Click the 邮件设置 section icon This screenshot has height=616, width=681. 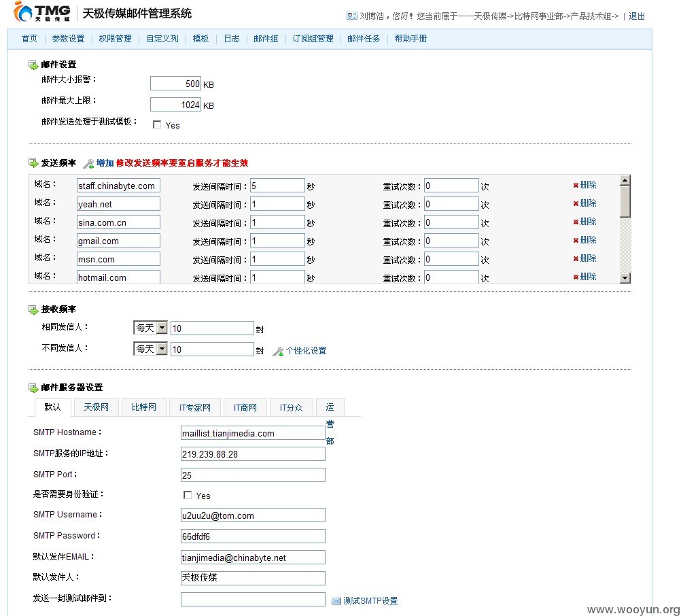[33, 65]
